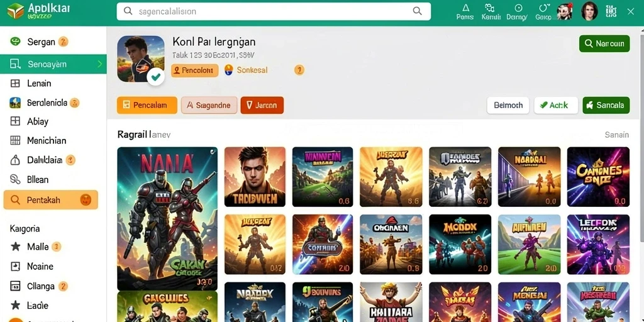
Task: Click the Belmoth button
Action: tap(508, 105)
